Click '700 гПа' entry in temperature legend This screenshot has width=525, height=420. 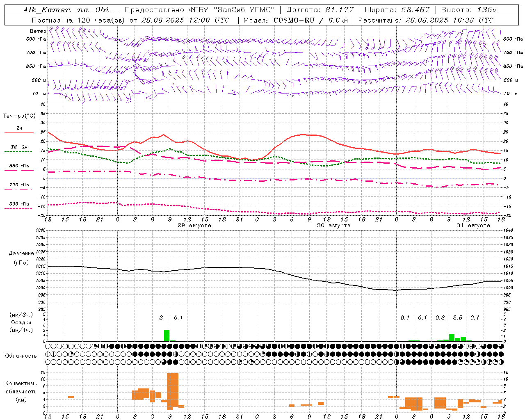pyautogui.click(x=19, y=185)
